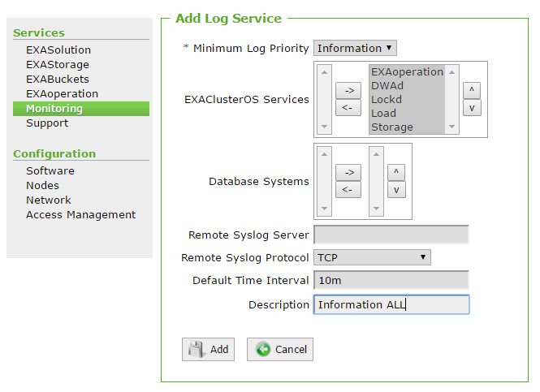This screenshot has width=540, height=392.
Task: Go to EXAStorage in the sidebar
Action: coord(58,65)
